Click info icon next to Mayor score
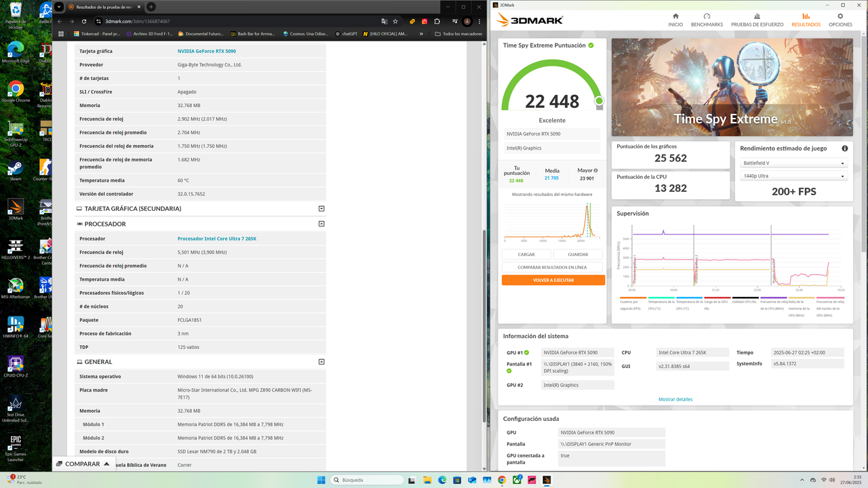Image resolution: width=868 pixels, height=488 pixels. (596, 171)
